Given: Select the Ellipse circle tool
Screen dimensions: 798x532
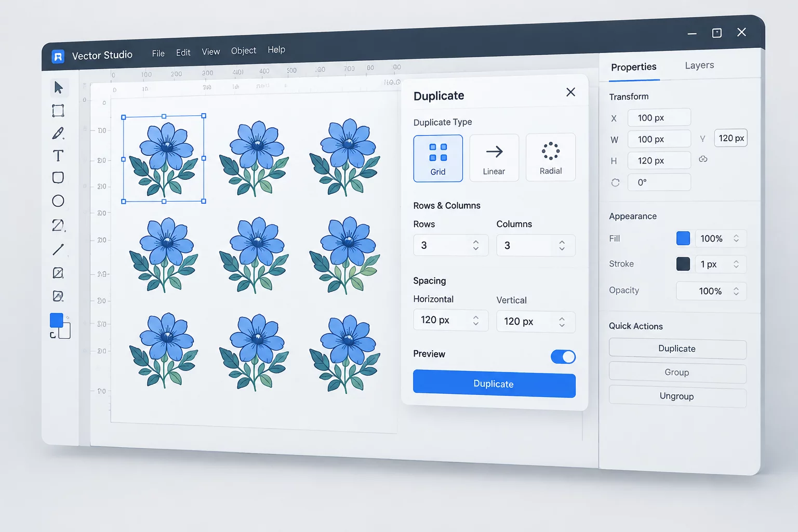Looking at the screenshot, I should pos(58,201).
